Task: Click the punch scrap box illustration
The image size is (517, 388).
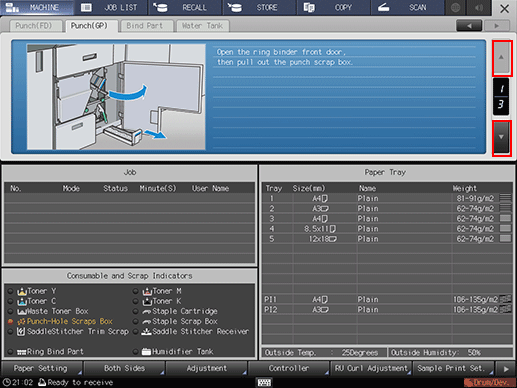Action: (x=116, y=97)
